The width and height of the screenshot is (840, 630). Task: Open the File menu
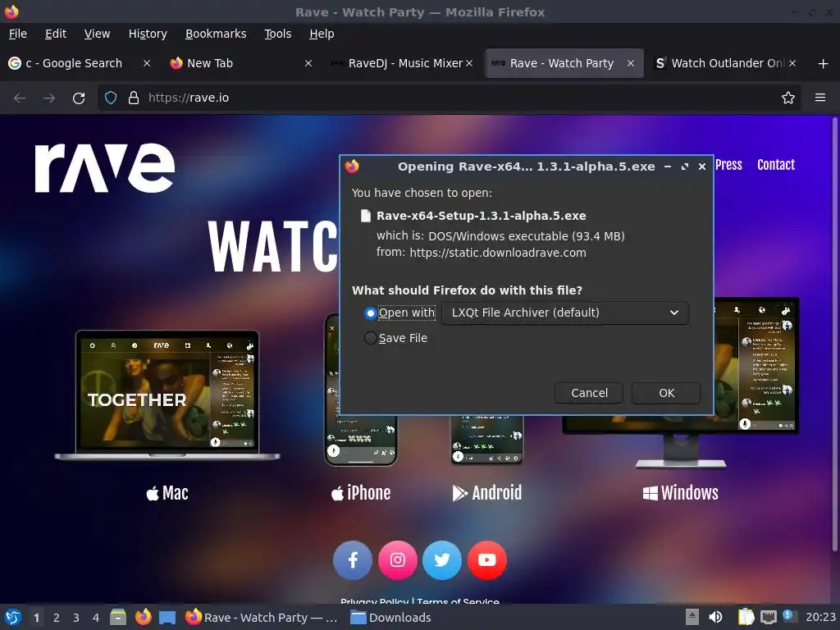(x=18, y=34)
